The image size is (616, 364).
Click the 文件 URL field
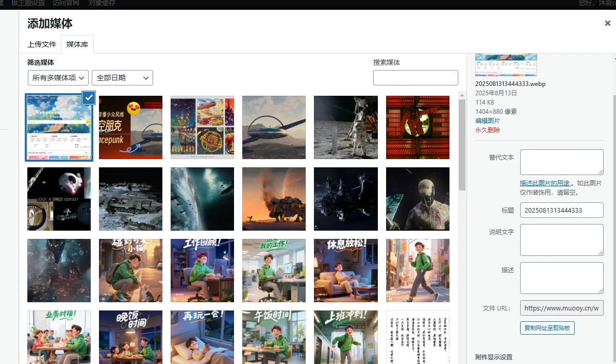[562, 308]
